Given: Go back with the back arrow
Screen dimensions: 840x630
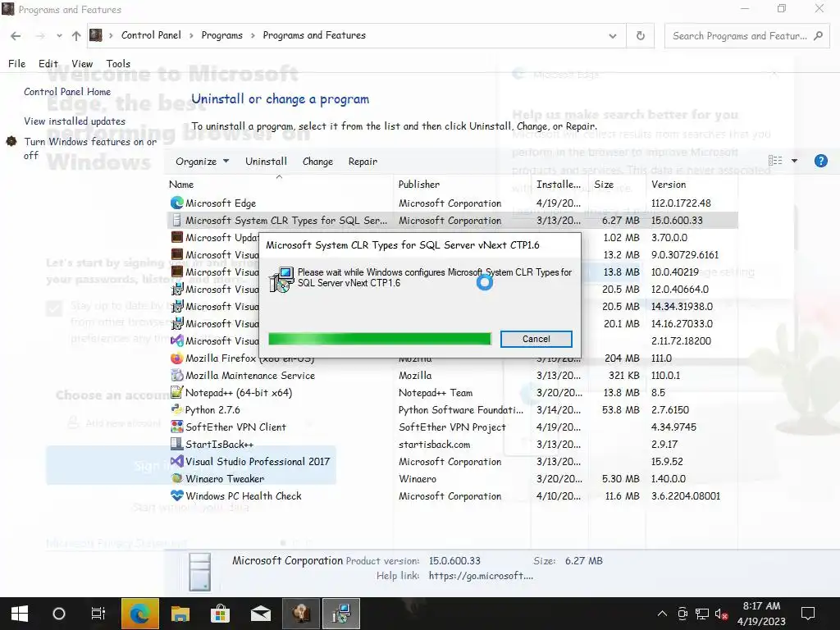Looking at the screenshot, I should point(16,36).
